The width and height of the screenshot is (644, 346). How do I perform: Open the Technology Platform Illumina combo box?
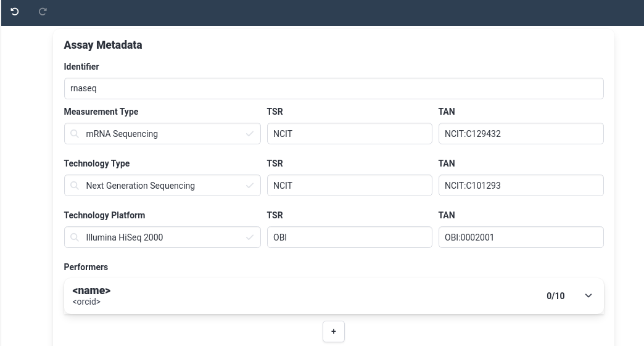[162, 237]
